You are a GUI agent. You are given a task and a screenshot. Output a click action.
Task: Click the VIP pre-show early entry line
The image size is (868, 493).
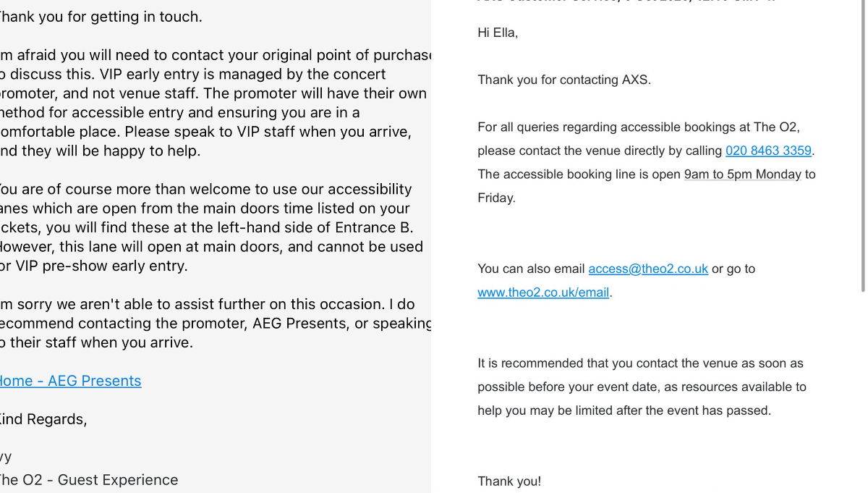tap(94, 266)
